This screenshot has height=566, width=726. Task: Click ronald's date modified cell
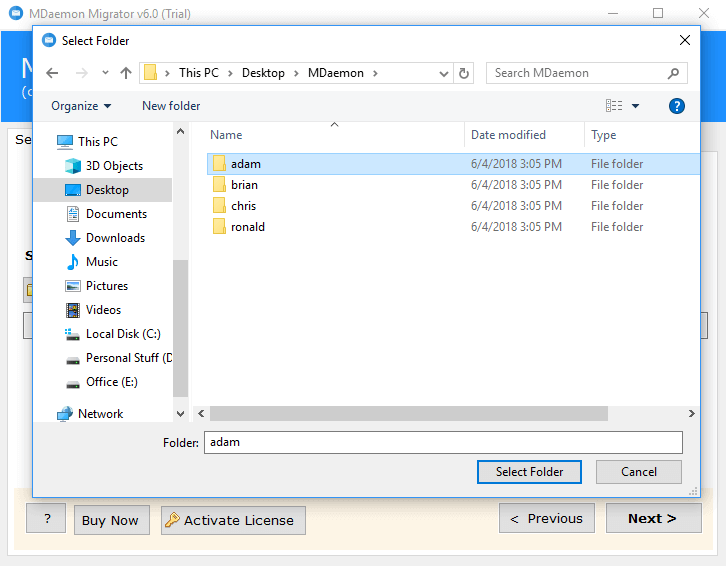[516, 227]
